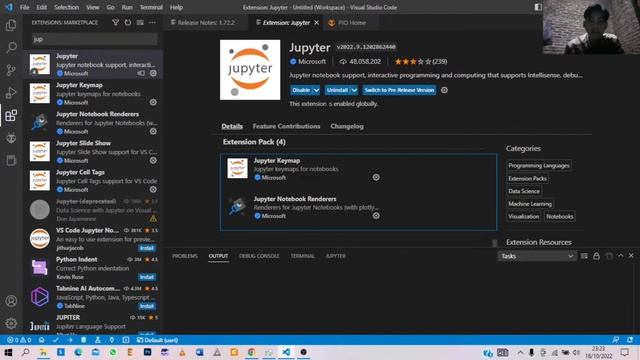Open the extensions views more actions menu

(x=152, y=22)
